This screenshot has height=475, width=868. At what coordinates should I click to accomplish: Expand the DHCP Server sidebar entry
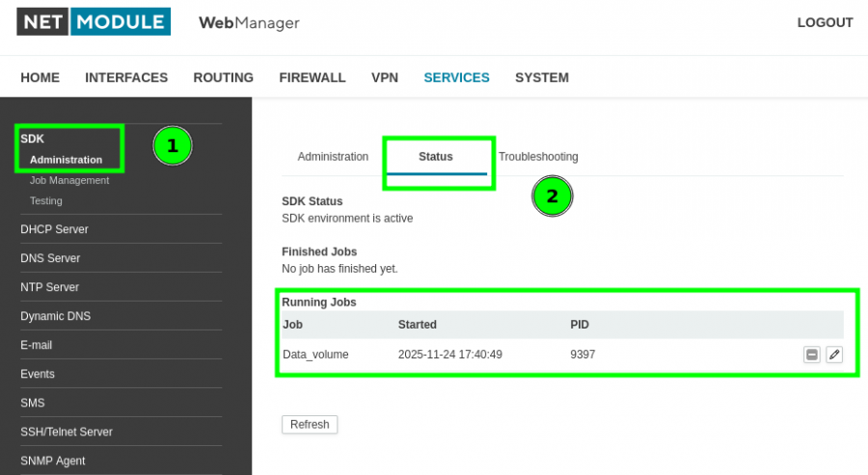point(54,229)
